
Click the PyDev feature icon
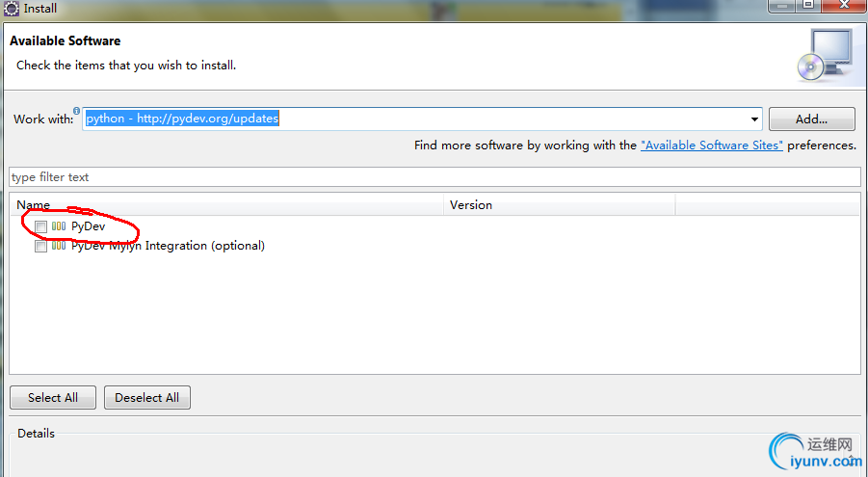(59, 226)
